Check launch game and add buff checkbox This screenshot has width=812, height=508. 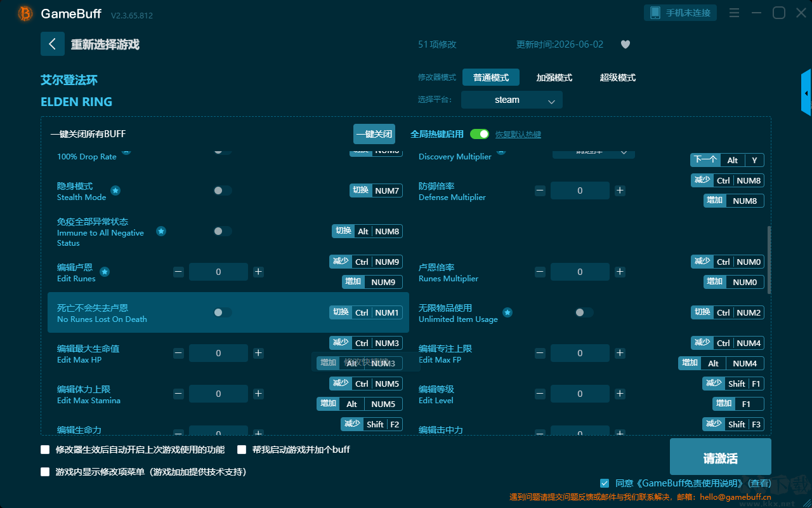(x=242, y=450)
